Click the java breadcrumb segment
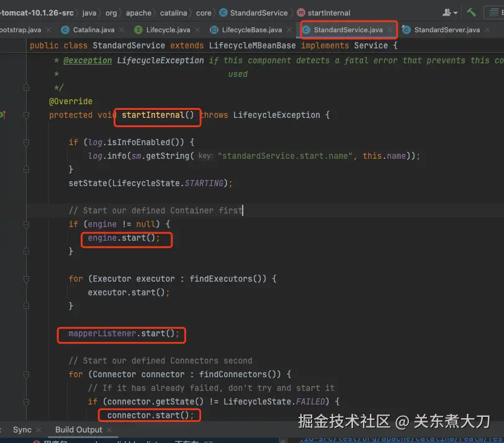504x443 pixels. [89, 13]
